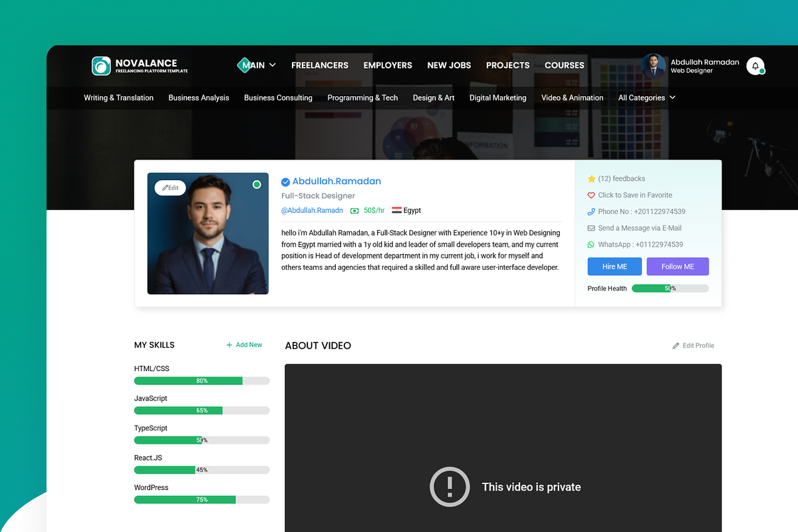The height and width of the screenshot is (532, 798).
Task: Click the profile photo thumbnail
Action: click(x=208, y=233)
